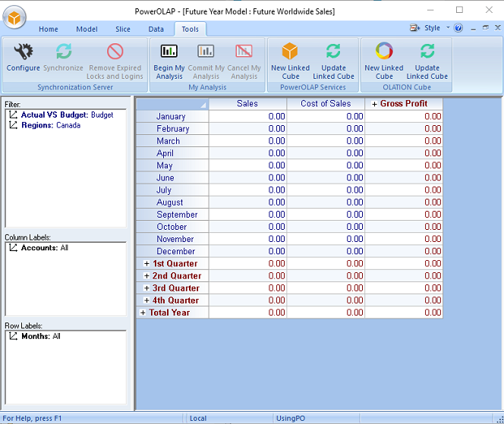
Task: Create New Linked Cube in OLATION Cube group
Action: (384, 61)
